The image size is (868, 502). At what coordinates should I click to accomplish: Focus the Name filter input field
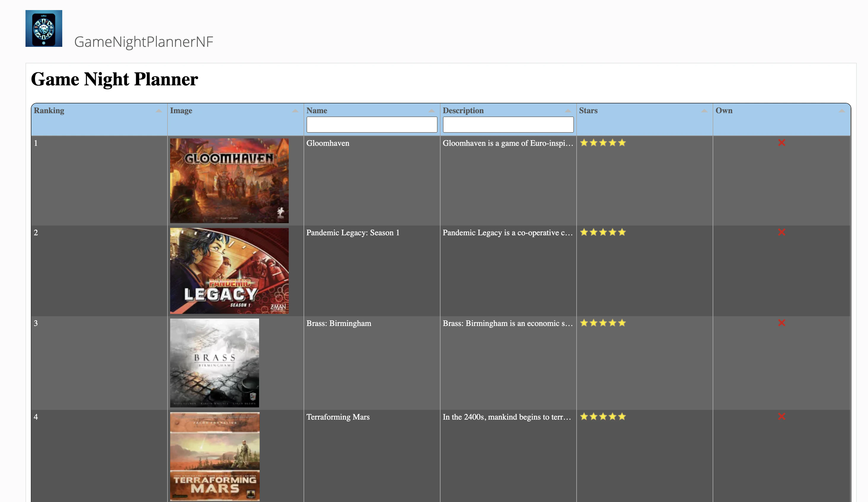click(x=372, y=125)
